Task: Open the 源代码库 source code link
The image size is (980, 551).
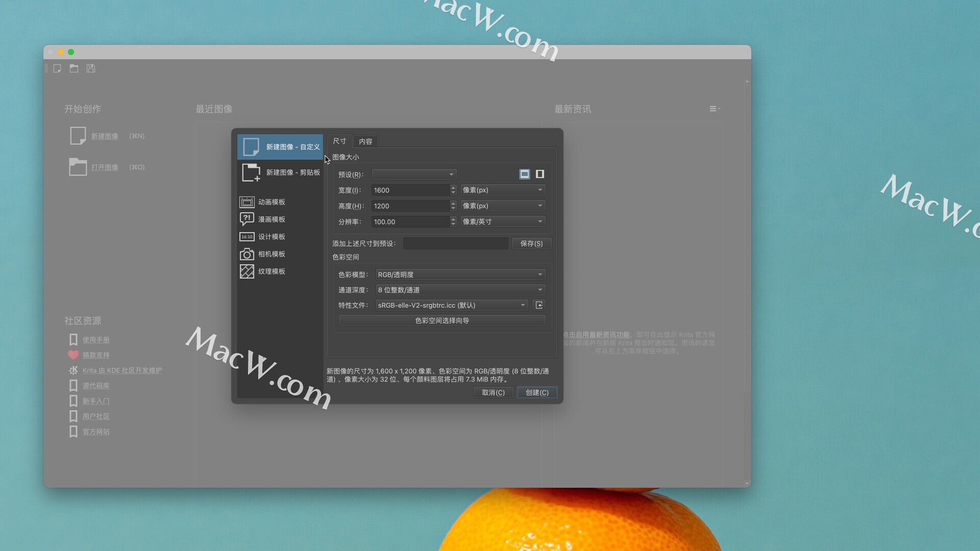Action: 96,386
